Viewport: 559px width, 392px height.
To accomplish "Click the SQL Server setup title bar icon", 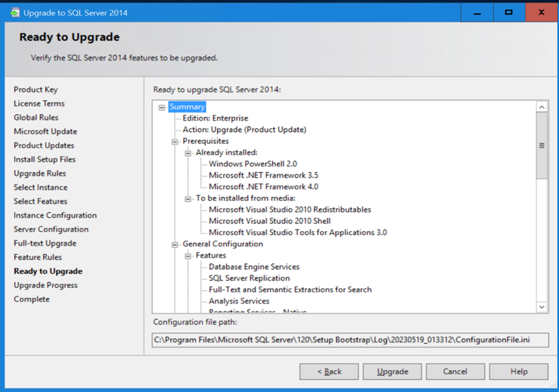I will point(15,13).
